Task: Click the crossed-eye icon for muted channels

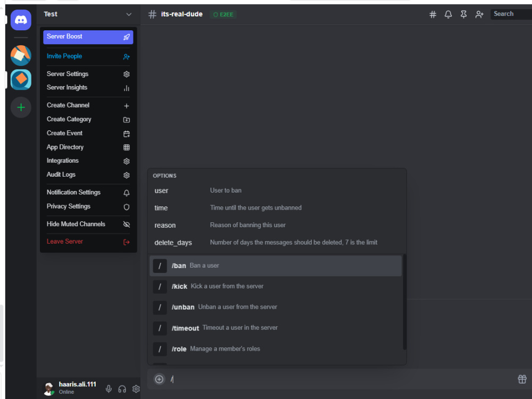Action: pos(126,225)
